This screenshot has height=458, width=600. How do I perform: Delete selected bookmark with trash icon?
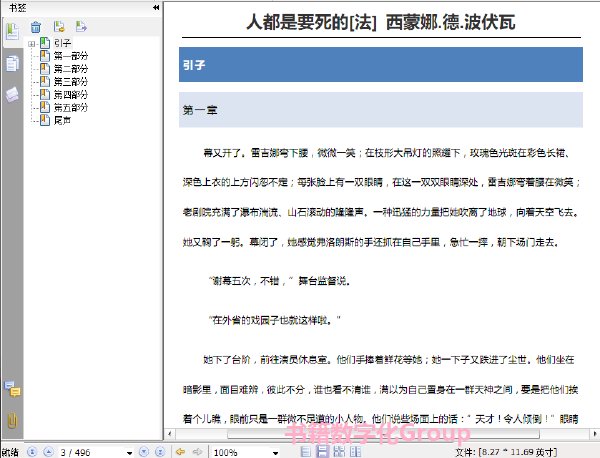click(x=36, y=27)
